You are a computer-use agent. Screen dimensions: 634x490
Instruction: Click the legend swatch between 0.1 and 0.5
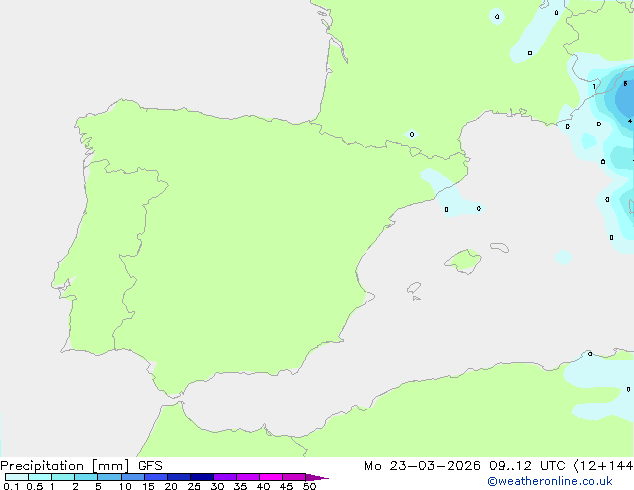(x=17, y=477)
